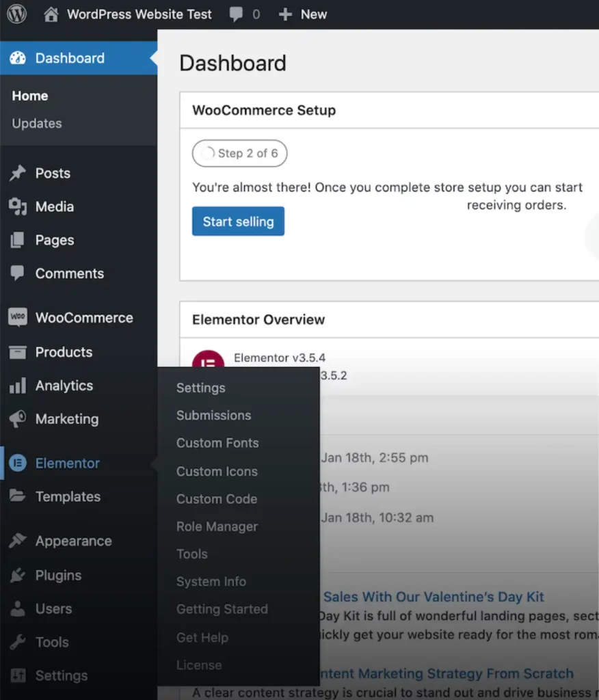Viewport: 599px width, 700px height.
Task: Open Tools in the Elementor flyout submenu
Action: coord(192,554)
